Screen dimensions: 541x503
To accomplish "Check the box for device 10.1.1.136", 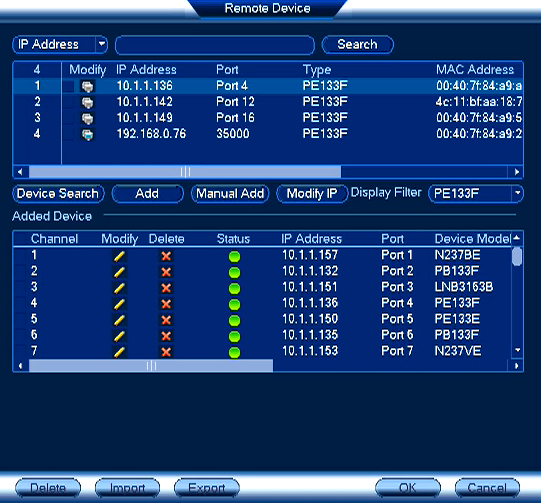I will point(68,86).
